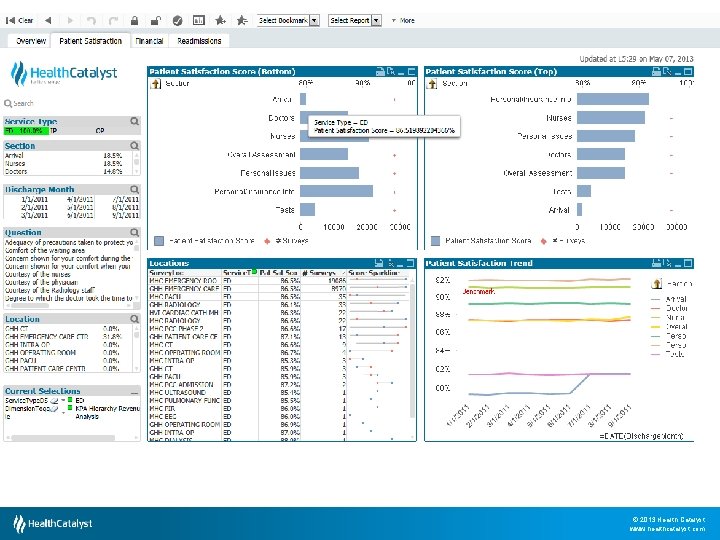Print the Patient Satisfaction Score (Bottom) chart
720x540 pixels.
click(380, 72)
